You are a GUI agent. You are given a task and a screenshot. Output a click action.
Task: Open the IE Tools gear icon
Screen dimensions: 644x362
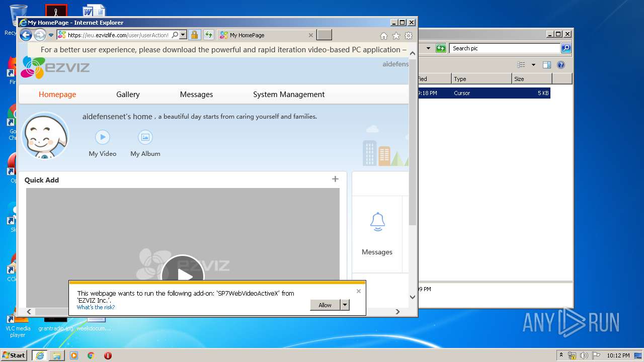[409, 36]
